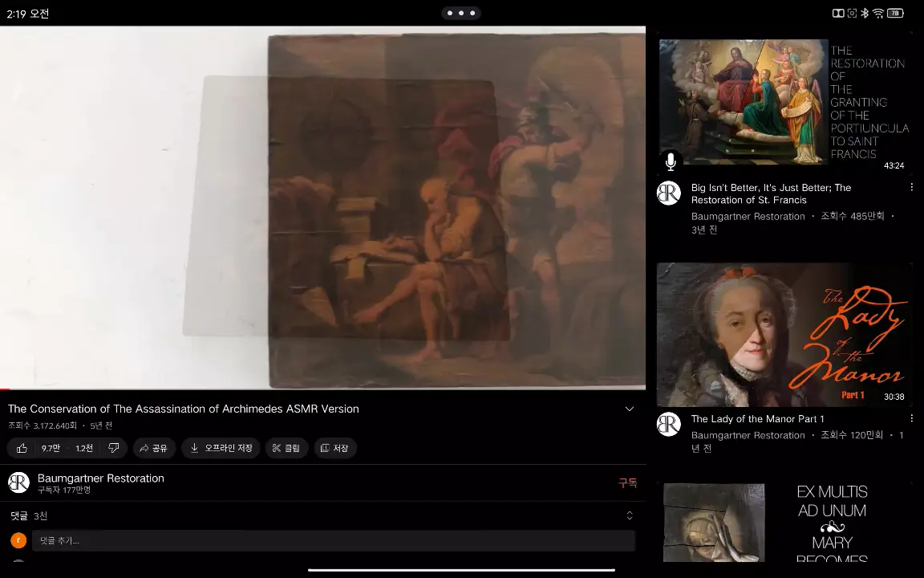Tap the microphone icon on St. Francis thumbnail
This screenshot has height=578, width=924.
tap(671, 161)
